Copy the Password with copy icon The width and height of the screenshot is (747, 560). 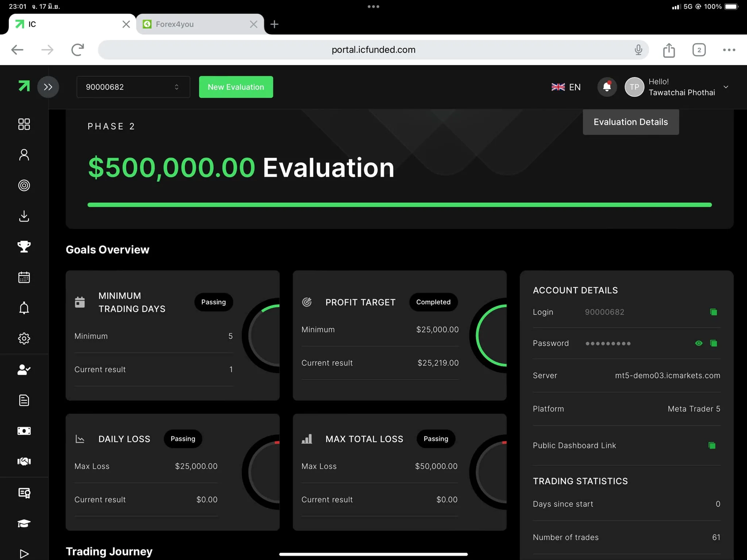click(713, 343)
